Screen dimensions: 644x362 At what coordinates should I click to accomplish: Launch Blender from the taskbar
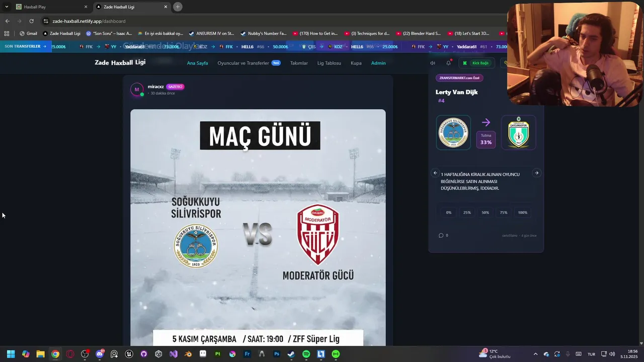click(188, 354)
